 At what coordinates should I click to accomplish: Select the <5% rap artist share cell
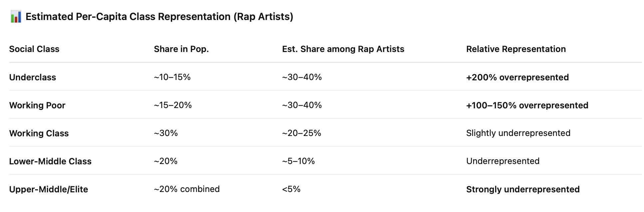click(x=291, y=189)
